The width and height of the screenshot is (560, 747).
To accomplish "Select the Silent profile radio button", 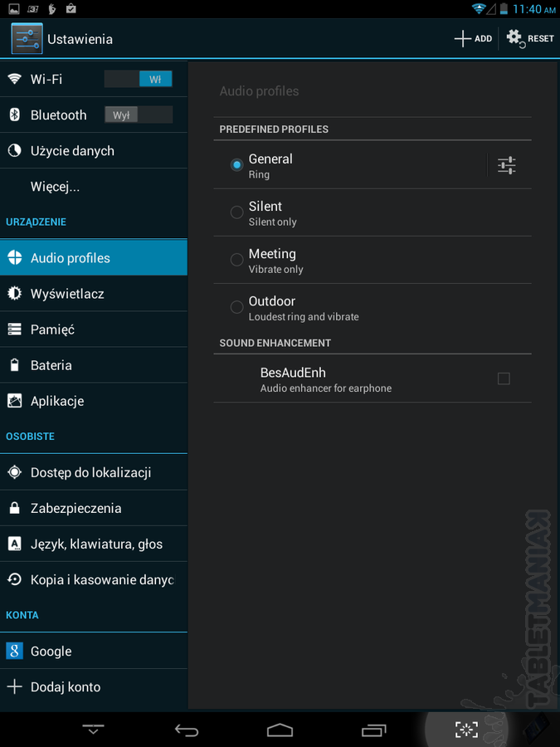I will coord(236,212).
